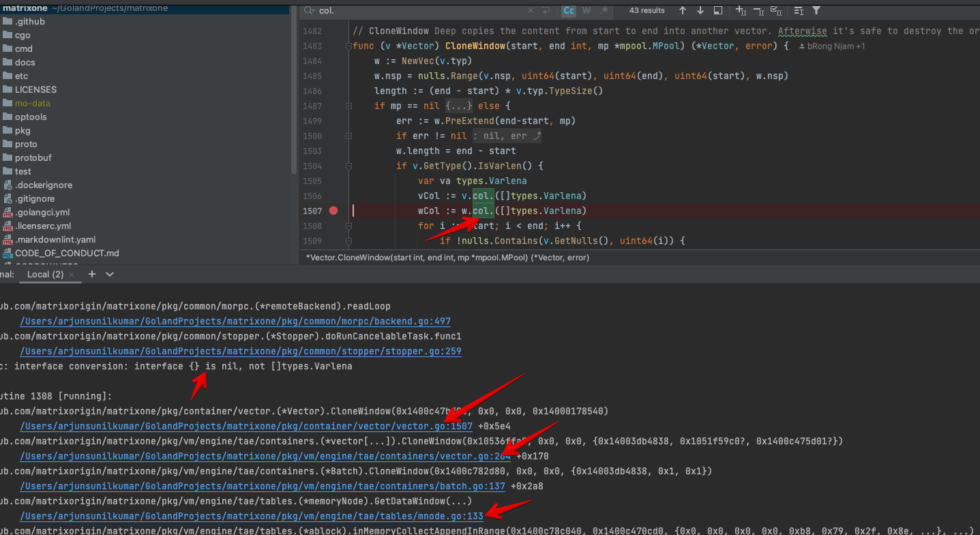The height and width of the screenshot is (535, 980).
Task: Toggle the red breakpoint on line 1507
Action: pos(333,211)
